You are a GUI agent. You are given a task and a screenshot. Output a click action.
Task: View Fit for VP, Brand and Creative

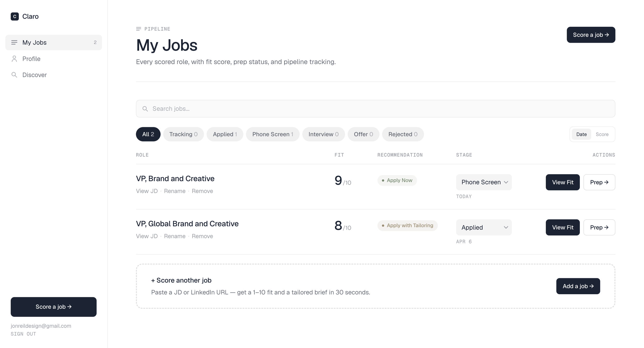pos(563,182)
